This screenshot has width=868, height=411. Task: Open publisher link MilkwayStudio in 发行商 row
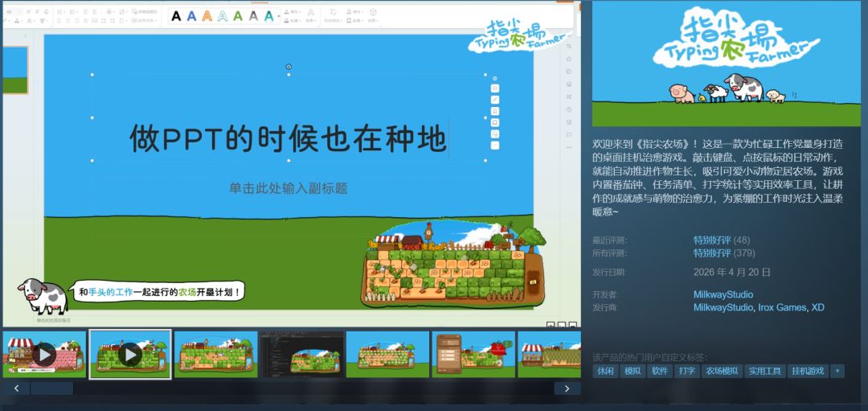coord(723,307)
